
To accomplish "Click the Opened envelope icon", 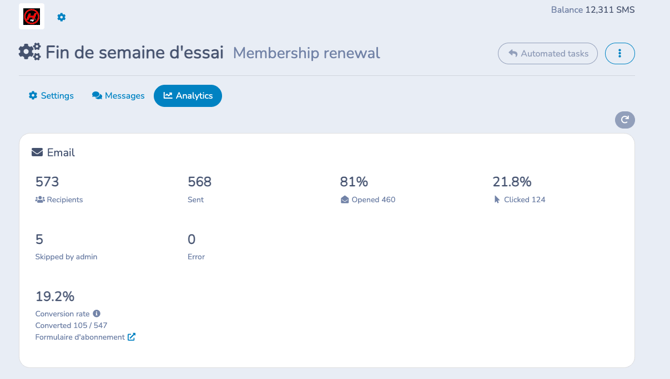I will point(344,200).
